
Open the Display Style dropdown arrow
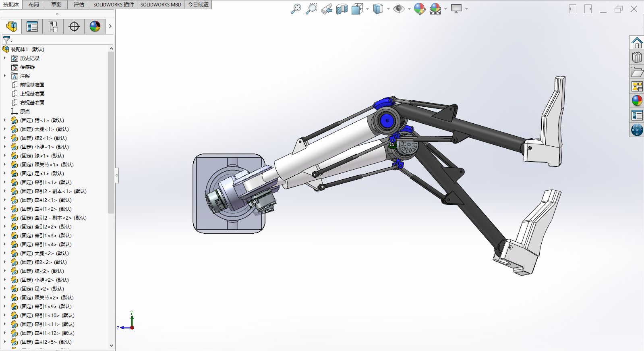click(x=388, y=9)
